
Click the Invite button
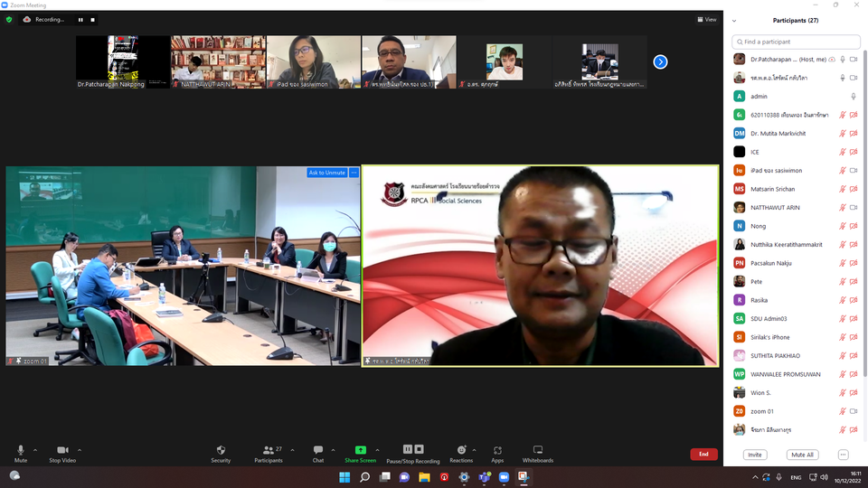pyautogui.click(x=755, y=455)
